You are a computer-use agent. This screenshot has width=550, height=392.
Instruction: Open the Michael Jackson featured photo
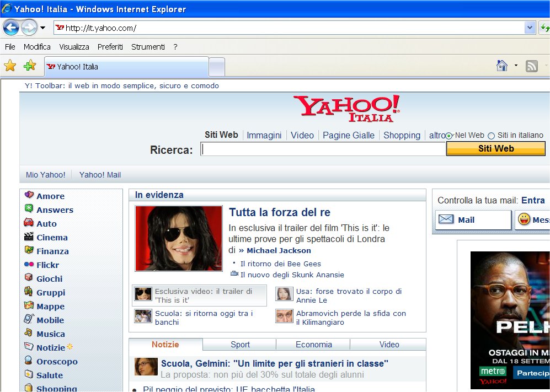[179, 238]
